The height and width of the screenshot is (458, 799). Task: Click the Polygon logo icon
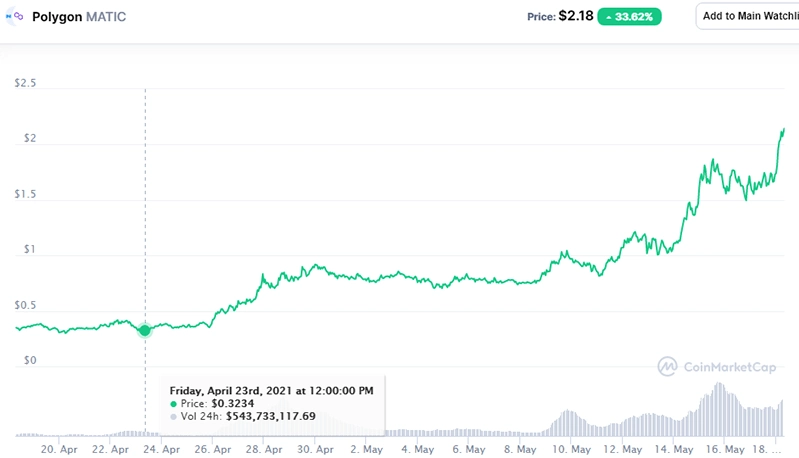14,16
